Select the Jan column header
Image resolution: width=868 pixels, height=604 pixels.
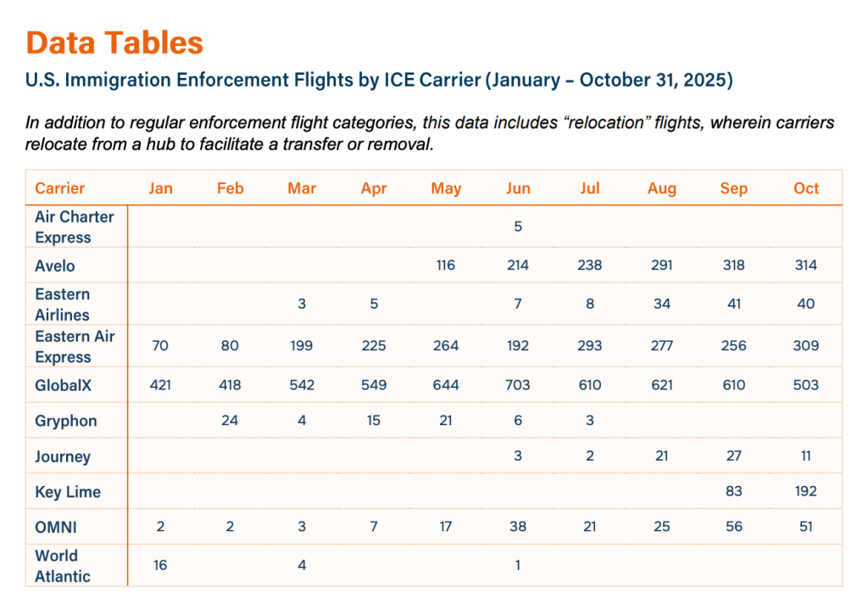pos(160,188)
